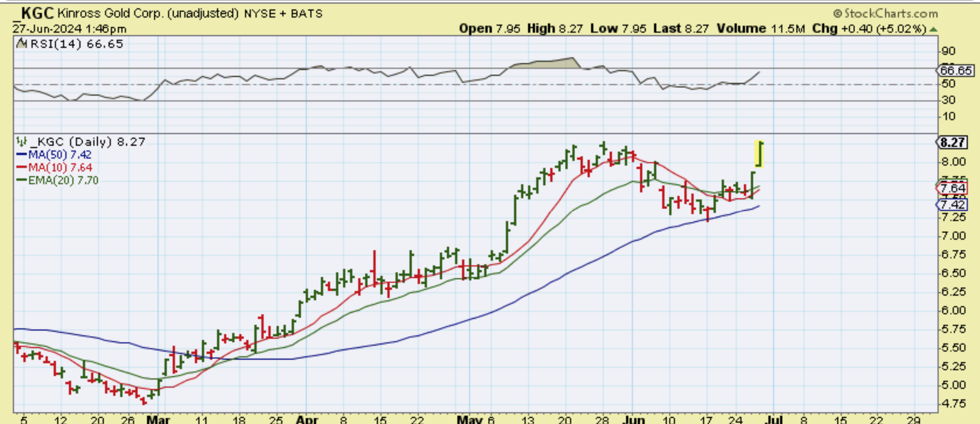Click the 'MA(10) 7.64' legend text
The image size is (980, 424).
[60, 168]
